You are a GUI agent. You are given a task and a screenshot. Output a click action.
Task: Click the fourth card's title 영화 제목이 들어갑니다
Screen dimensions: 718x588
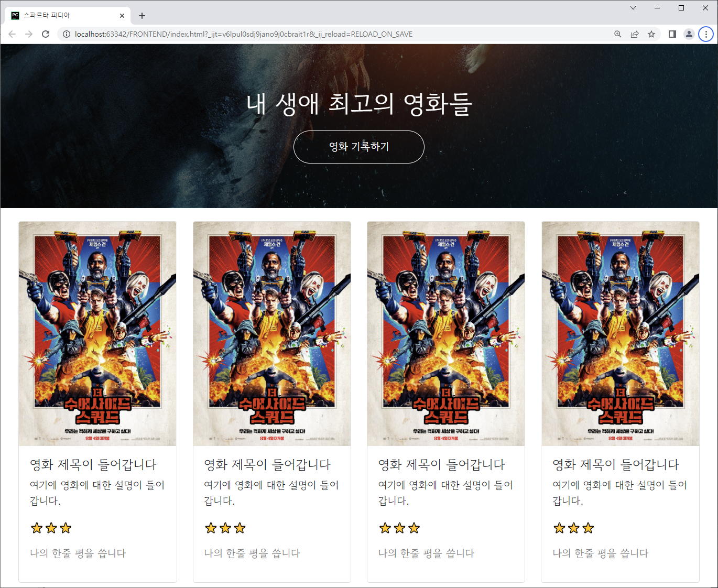[616, 464]
